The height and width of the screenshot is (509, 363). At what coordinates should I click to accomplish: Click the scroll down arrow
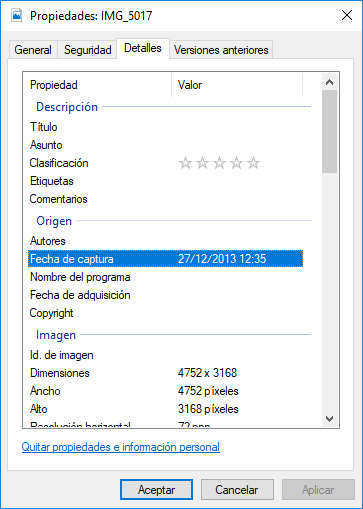pyautogui.click(x=329, y=419)
